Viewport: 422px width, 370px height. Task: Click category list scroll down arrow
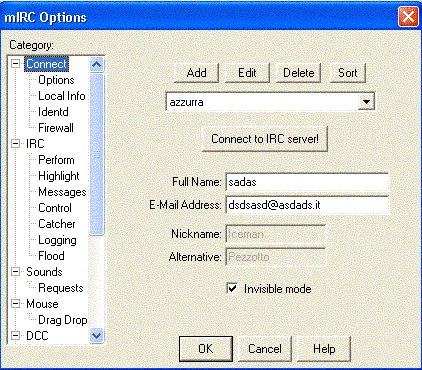point(97,335)
